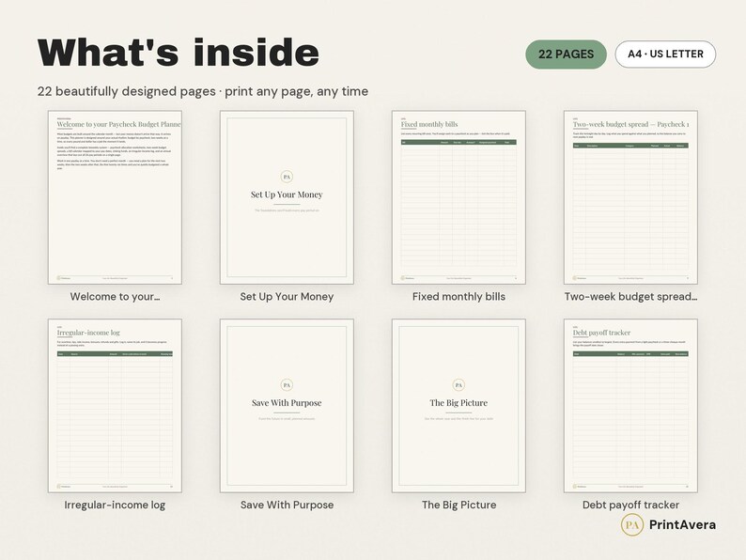
Task: Open the Save With Purpose page thumbnail
Action: 287,406
